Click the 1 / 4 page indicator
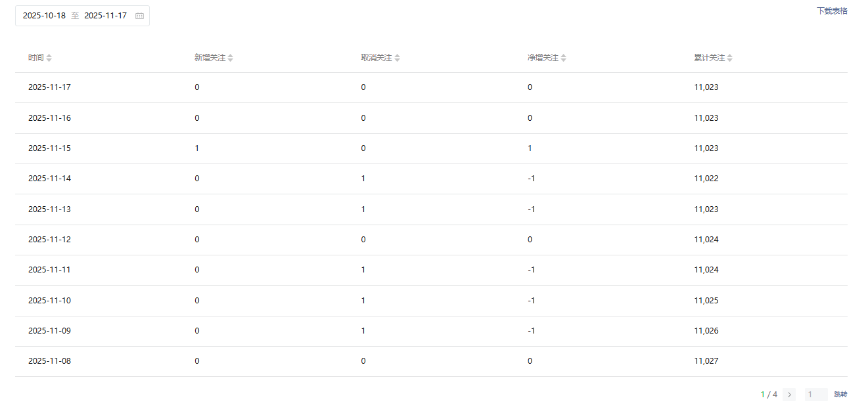 tap(769, 395)
